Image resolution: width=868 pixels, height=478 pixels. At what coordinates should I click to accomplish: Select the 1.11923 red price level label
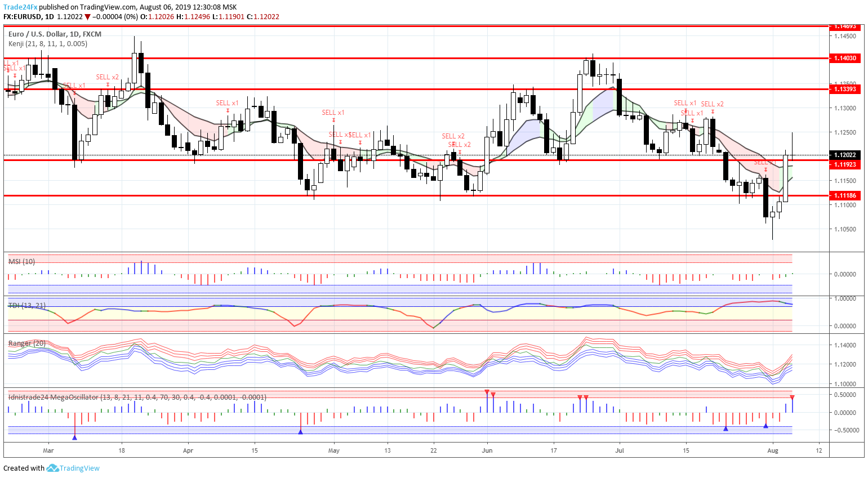coord(845,164)
